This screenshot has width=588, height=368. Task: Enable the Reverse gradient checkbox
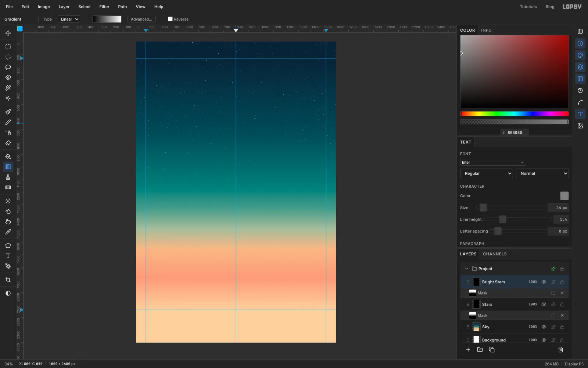pyautogui.click(x=170, y=19)
